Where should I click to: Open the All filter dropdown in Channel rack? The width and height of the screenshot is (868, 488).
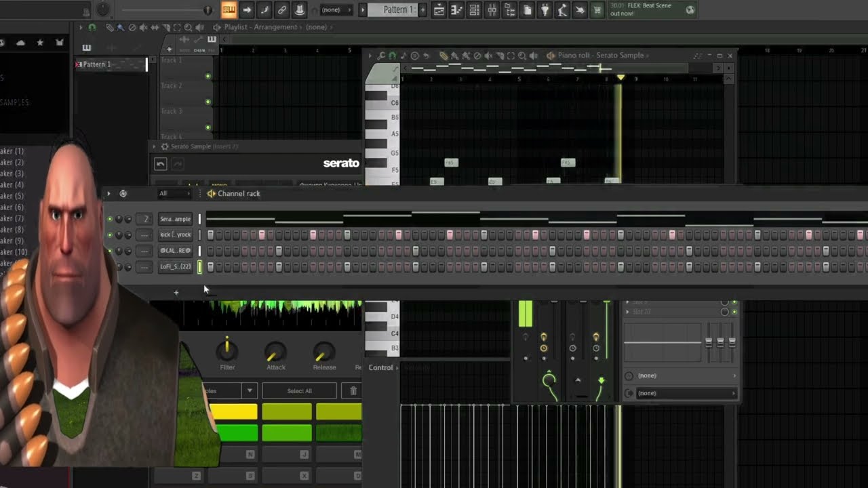(x=174, y=194)
